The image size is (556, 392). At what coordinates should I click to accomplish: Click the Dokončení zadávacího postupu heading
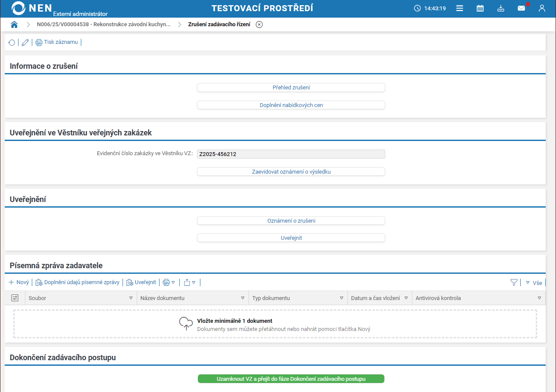(63, 358)
